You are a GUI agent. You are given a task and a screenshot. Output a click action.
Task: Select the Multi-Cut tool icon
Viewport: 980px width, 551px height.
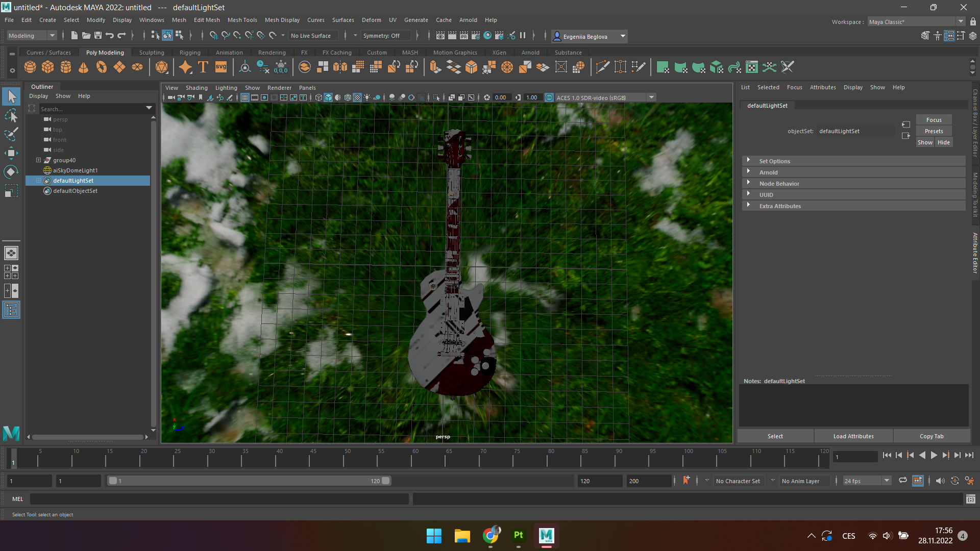click(x=603, y=67)
